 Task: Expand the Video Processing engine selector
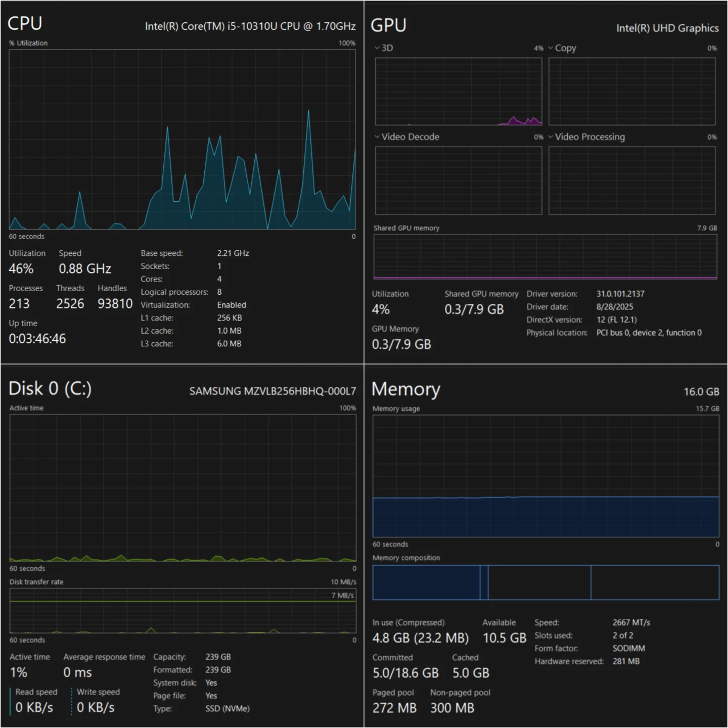click(x=551, y=137)
